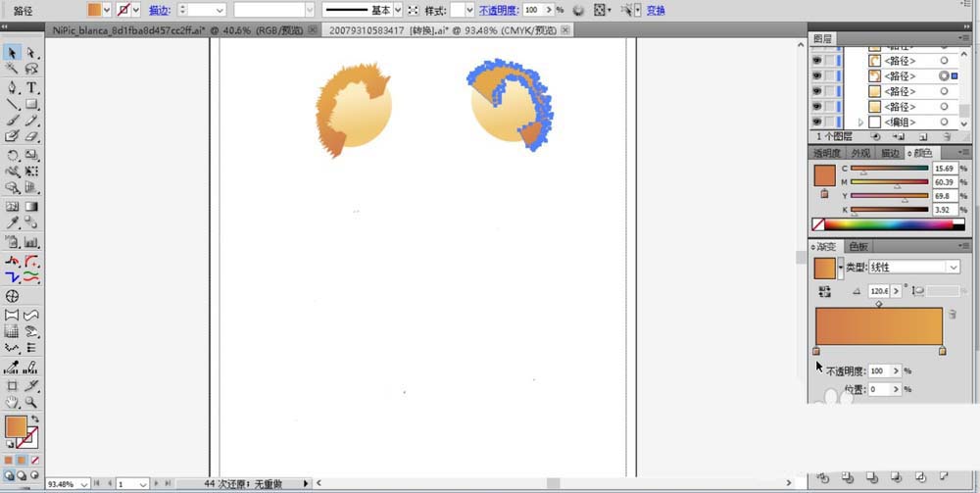Screen dimensions: 980x493
Task: Select the Paintbrush tool
Action: (12, 120)
